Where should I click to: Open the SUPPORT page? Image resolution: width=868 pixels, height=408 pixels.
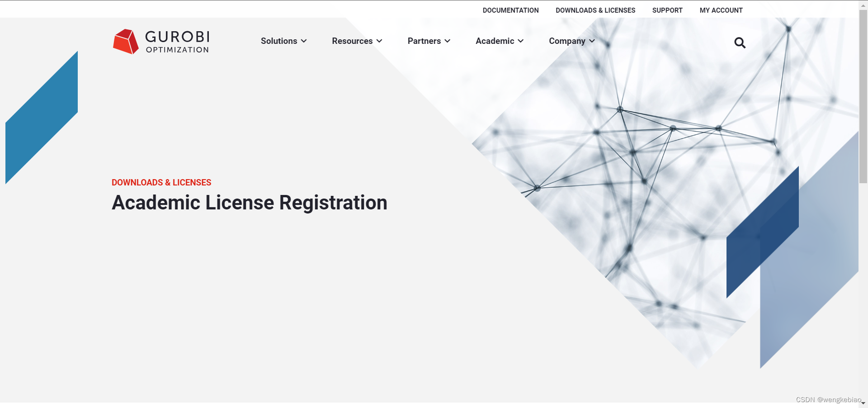[667, 10]
